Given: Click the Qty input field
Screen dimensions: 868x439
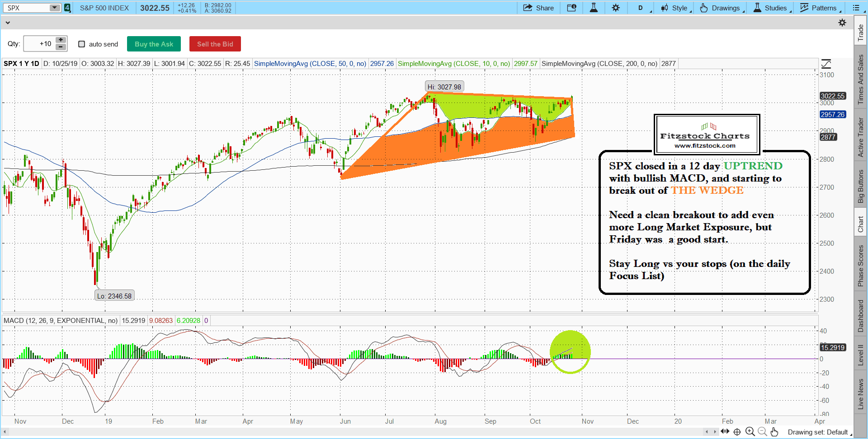Looking at the screenshot, I should tap(39, 44).
